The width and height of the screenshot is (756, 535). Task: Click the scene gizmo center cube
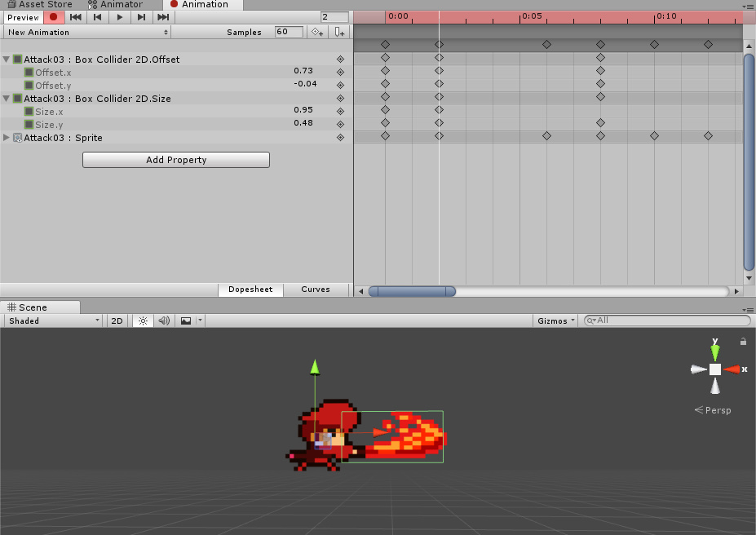715,369
